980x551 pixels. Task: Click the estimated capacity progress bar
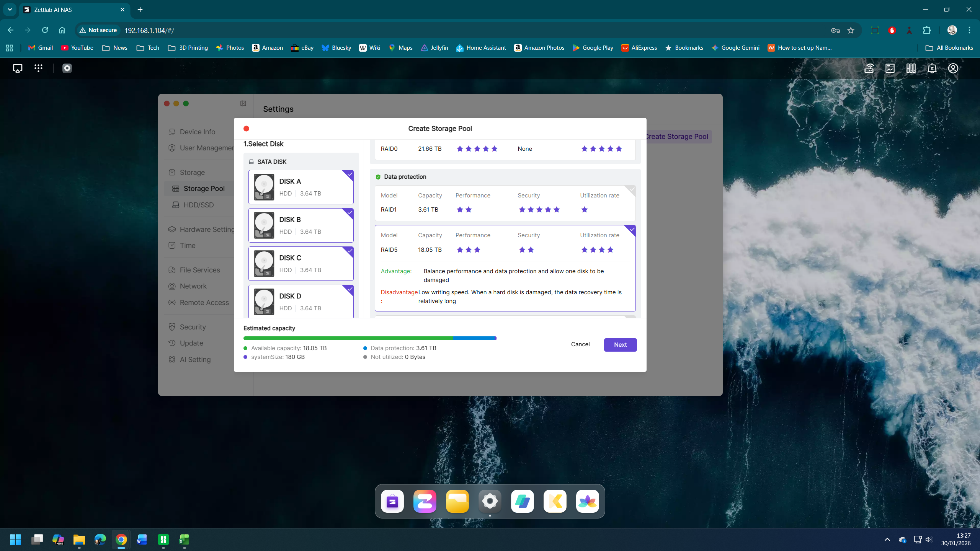click(x=370, y=338)
